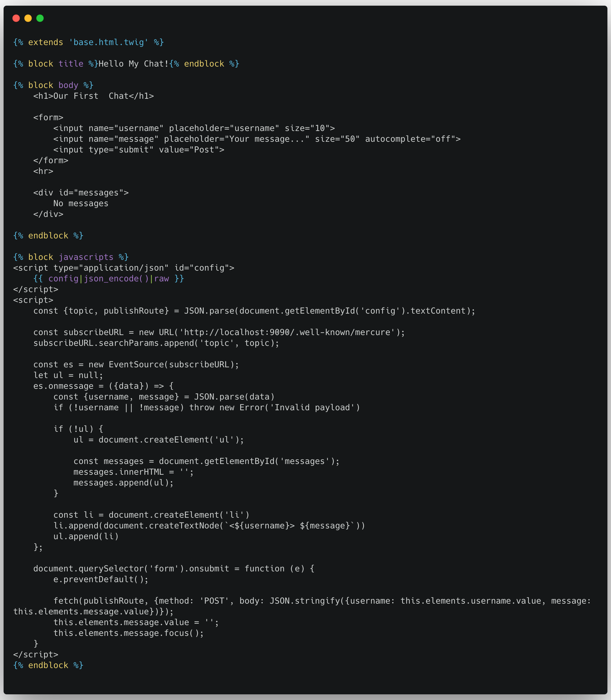Click the yellow minimize window dot

28,18
